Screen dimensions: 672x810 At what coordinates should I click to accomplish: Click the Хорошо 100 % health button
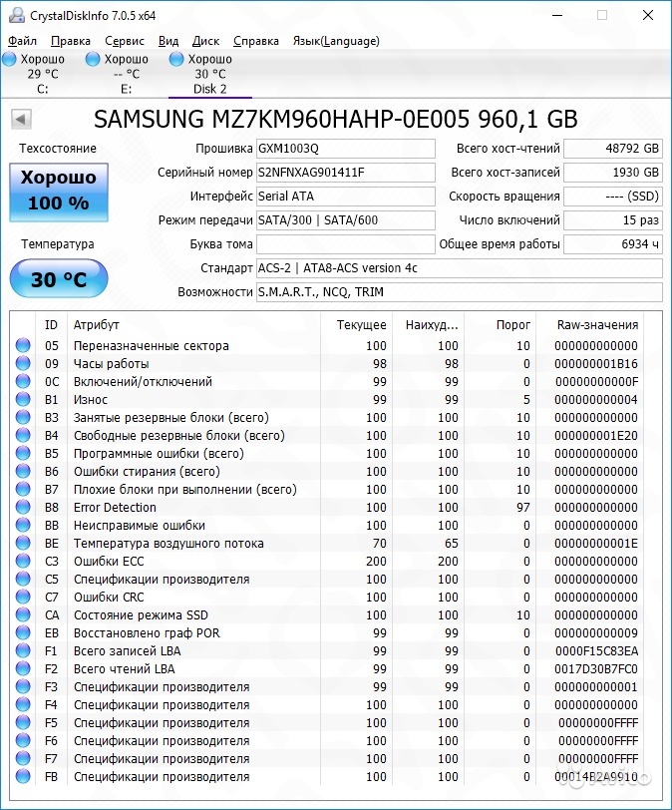pos(58,193)
